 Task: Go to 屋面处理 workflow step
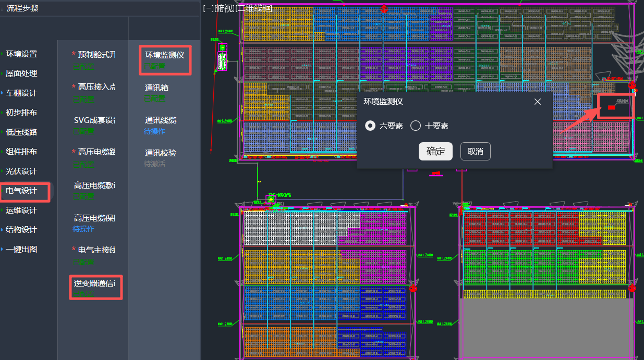tap(21, 73)
